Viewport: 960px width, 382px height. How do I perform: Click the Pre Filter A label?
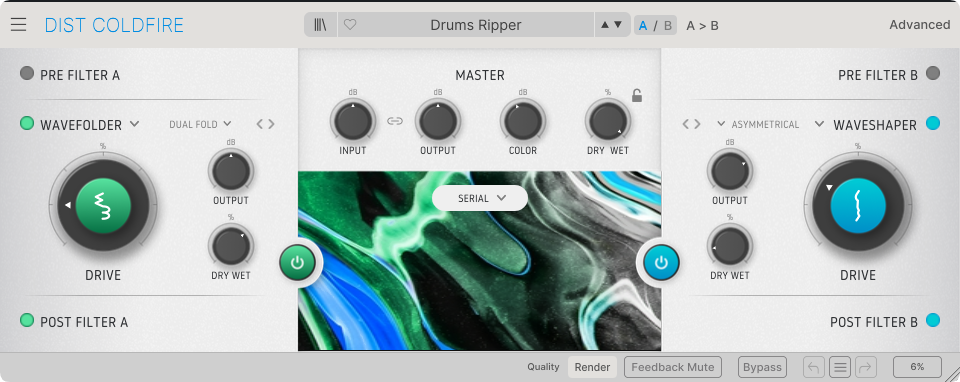pyautogui.click(x=80, y=75)
